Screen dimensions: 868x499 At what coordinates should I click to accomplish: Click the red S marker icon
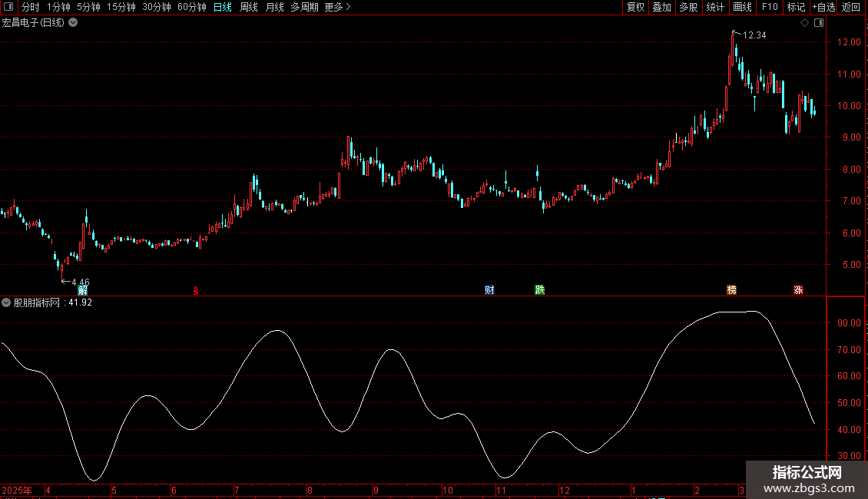195,290
